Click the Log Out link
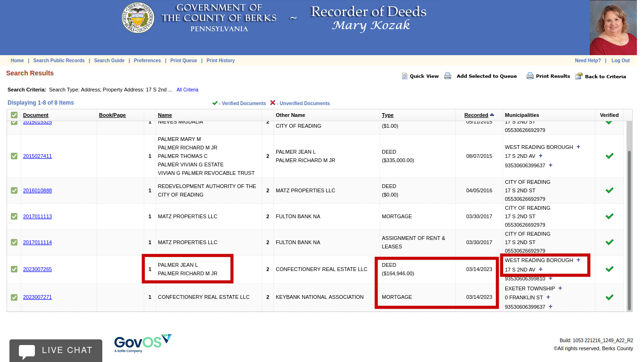This screenshot has width=644, height=362. pyautogui.click(x=620, y=60)
